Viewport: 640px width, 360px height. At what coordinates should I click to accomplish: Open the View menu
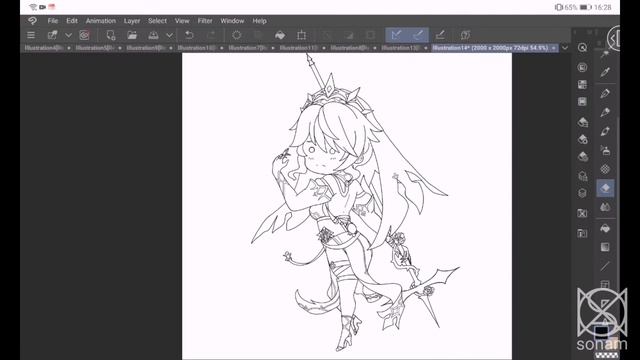point(182,21)
